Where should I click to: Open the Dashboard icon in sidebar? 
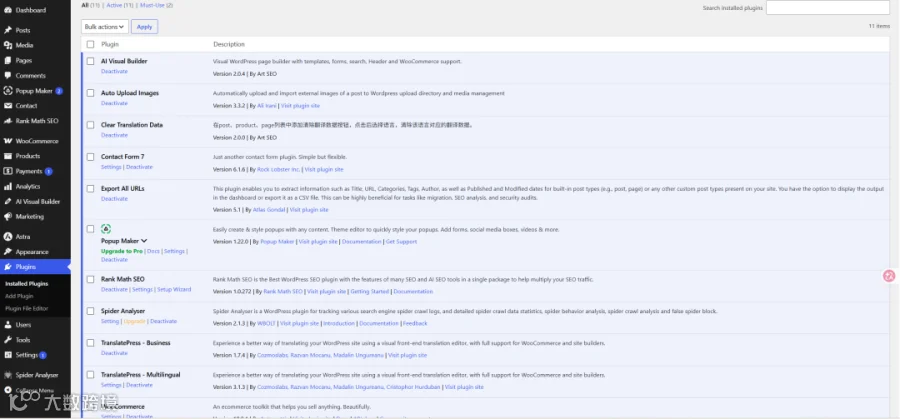click(x=7, y=10)
